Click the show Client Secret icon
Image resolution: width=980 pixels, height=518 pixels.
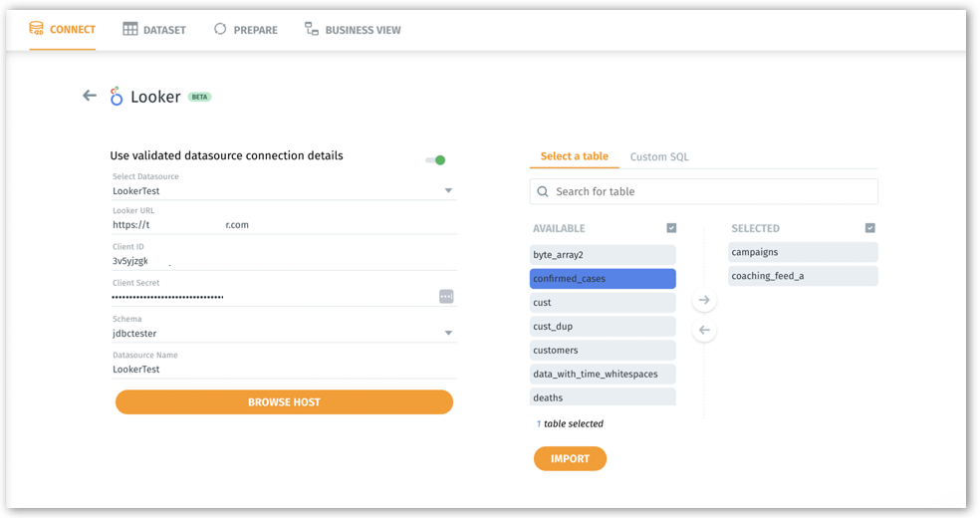tap(446, 296)
